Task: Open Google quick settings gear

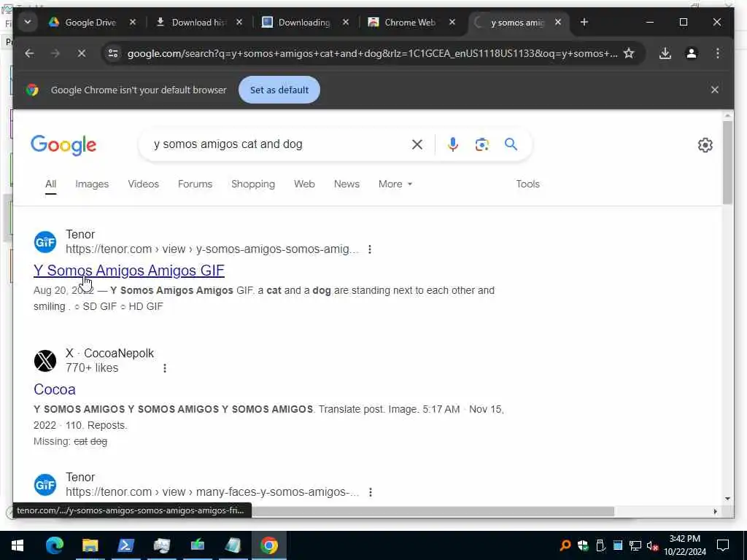Action: (705, 145)
